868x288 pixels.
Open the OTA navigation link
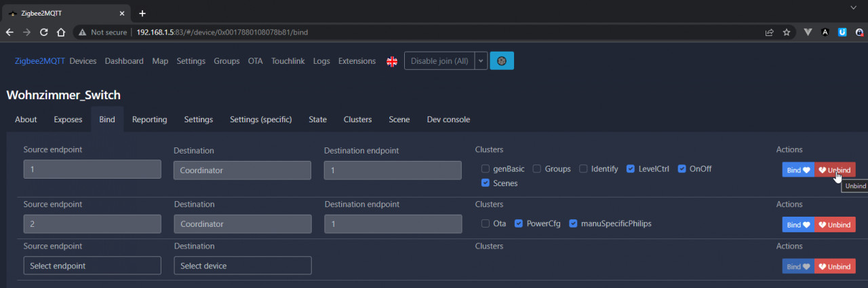(x=255, y=61)
